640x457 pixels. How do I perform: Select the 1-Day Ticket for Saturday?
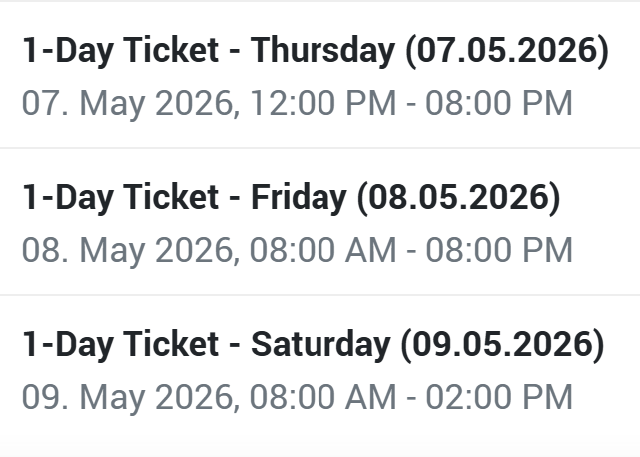313,345
